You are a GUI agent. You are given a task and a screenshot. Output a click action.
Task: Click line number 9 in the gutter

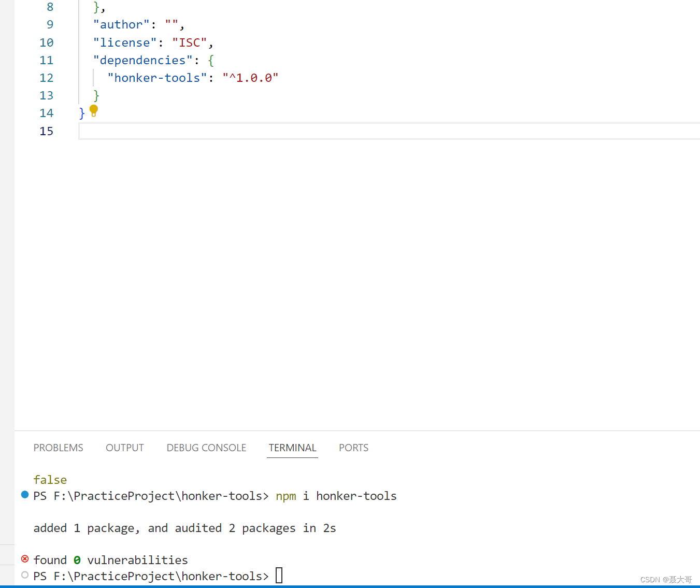point(50,25)
